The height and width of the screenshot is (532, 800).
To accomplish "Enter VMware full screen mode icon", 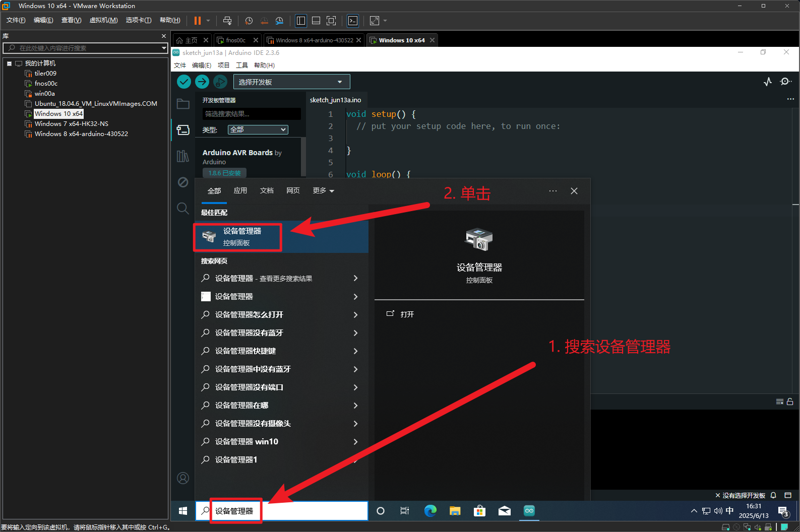I will [x=331, y=21].
